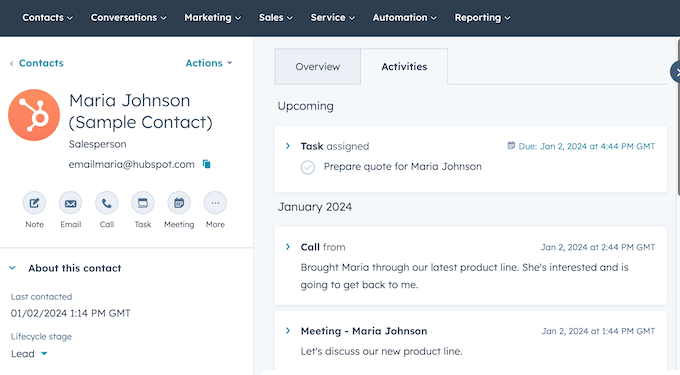Screen dimensions: 680x375
Task: Click the Task icon button
Action: tap(143, 203)
